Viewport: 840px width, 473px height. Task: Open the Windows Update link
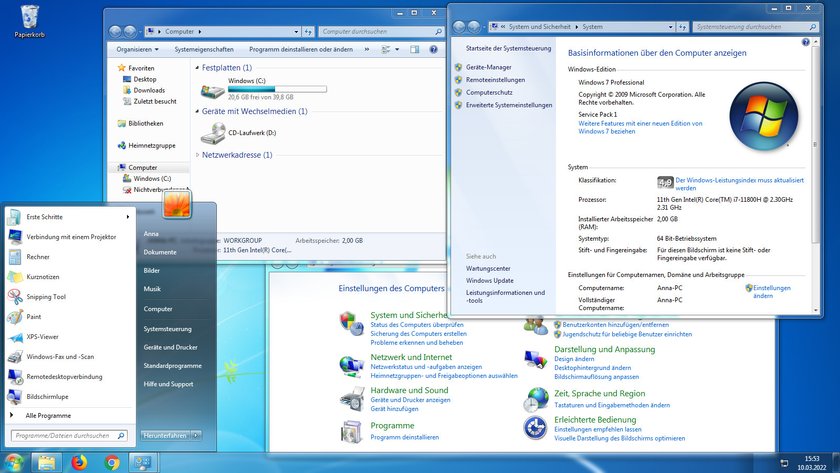[490, 281]
